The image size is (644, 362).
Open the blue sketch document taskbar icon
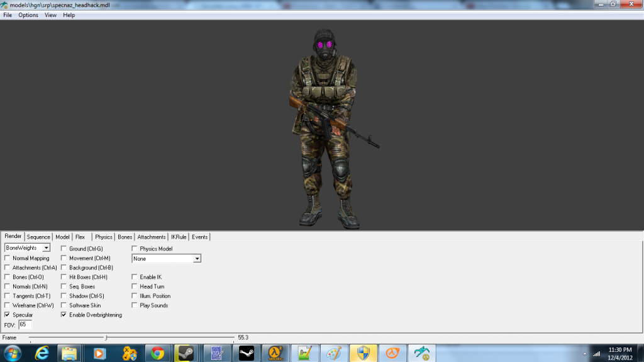coord(217,353)
